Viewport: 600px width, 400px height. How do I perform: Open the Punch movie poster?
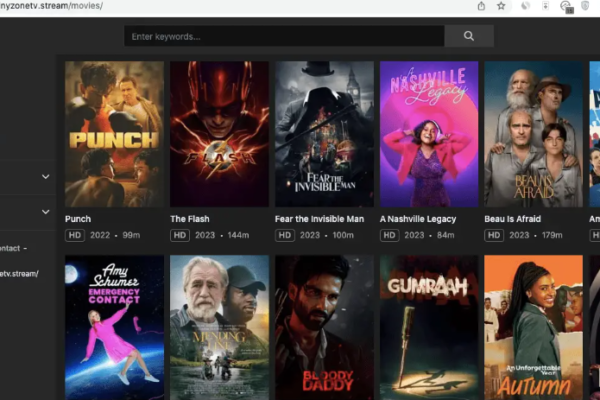click(x=114, y=134)
